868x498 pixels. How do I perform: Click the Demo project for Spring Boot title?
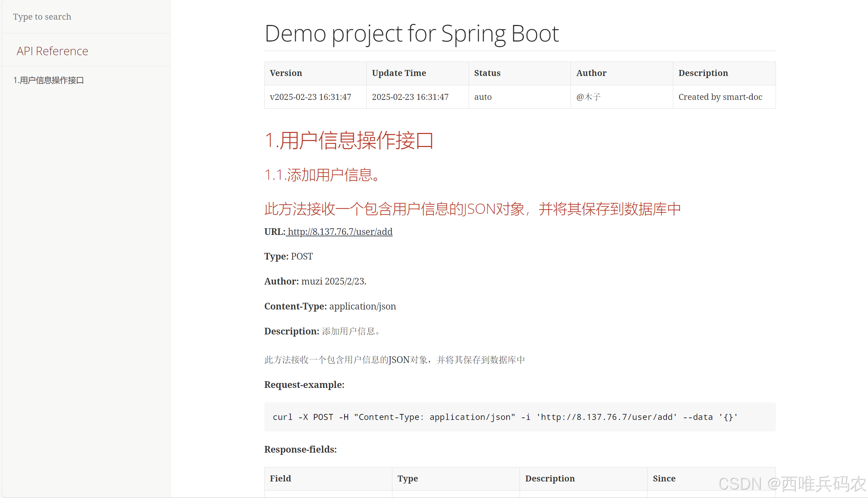(x=411, y=34)
